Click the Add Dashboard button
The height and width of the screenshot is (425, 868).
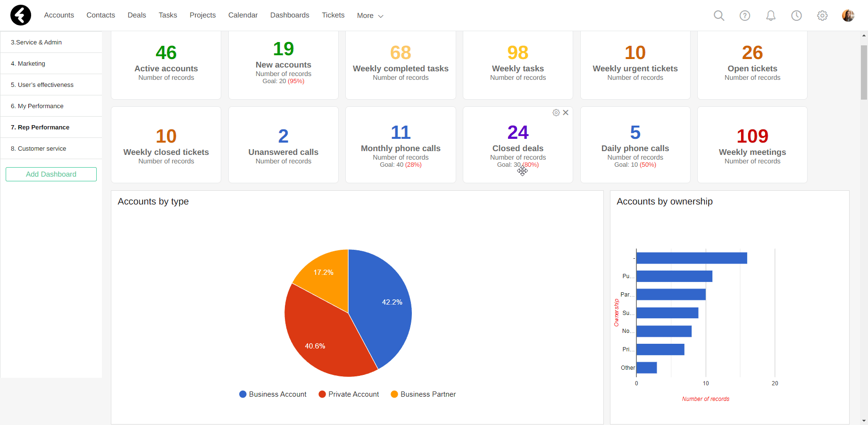pyautogui.click(x=51, y=174)
